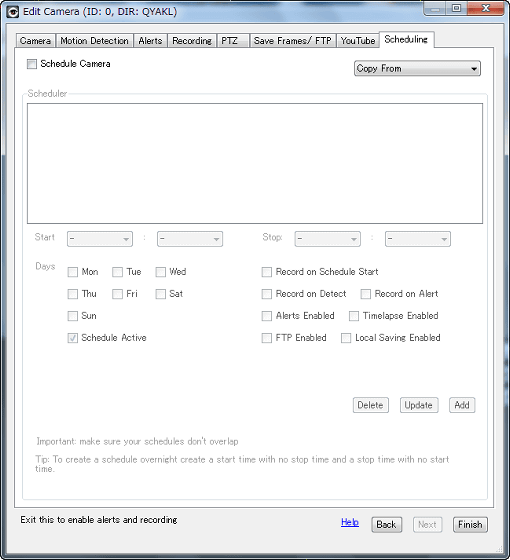Switch to the Motion Detection tab
Image resolution: width=510 pixels, height=560 pixels.
pos(94,41)
